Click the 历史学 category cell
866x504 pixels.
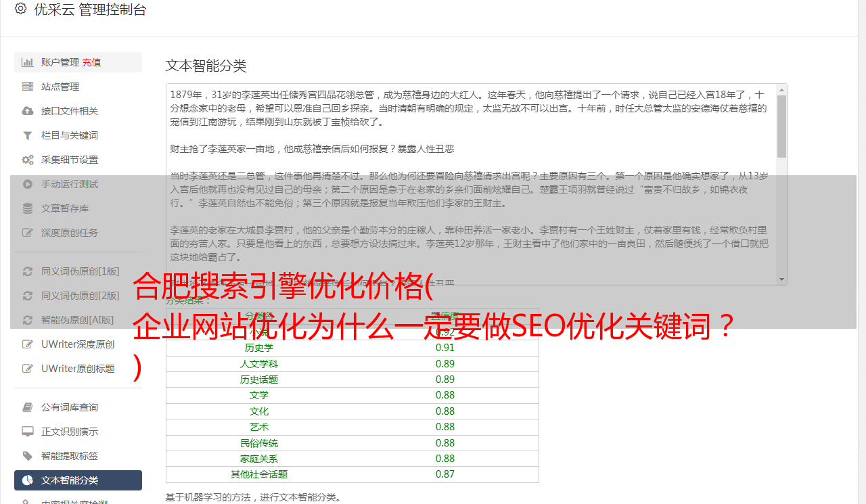(259, 348)
